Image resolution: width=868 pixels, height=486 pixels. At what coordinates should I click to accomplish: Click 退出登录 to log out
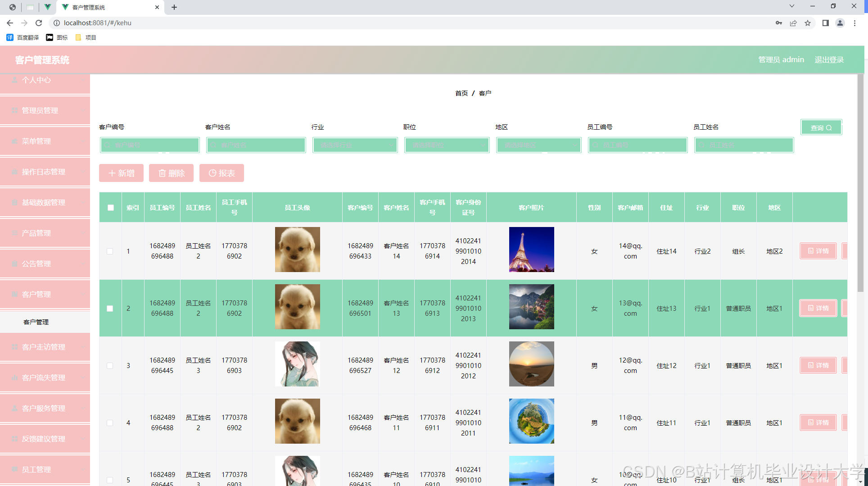tap(829, 60)
